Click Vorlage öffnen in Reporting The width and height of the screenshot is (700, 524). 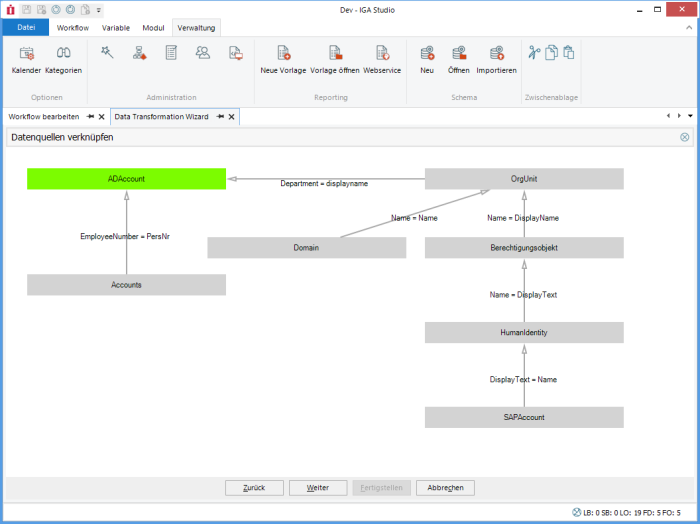(x=334, y=59)
